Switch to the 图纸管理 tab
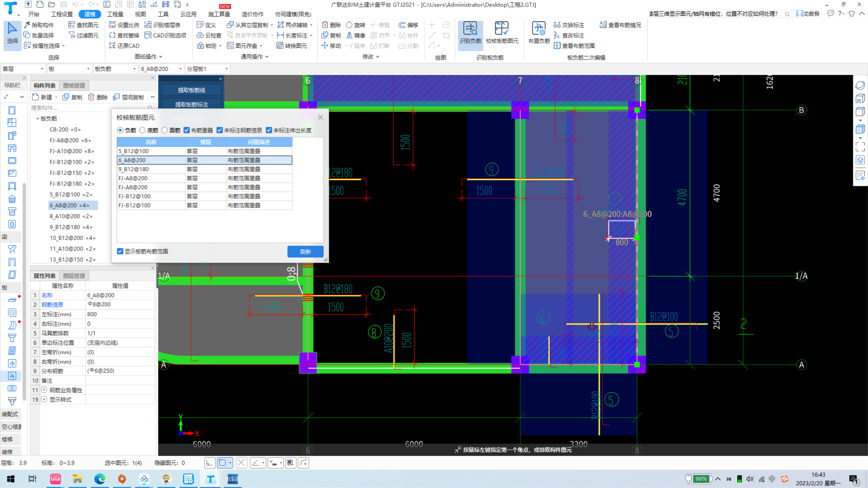 [74, 86]
